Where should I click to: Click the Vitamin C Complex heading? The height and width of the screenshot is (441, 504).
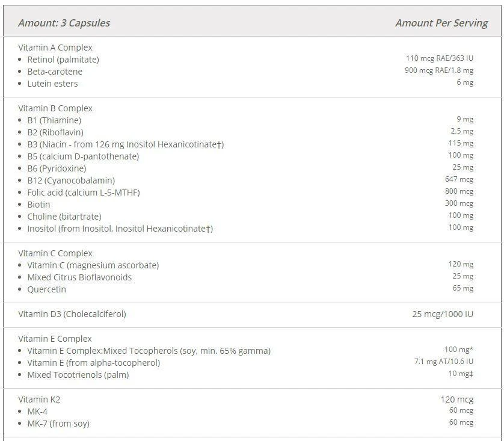point(55,253)
